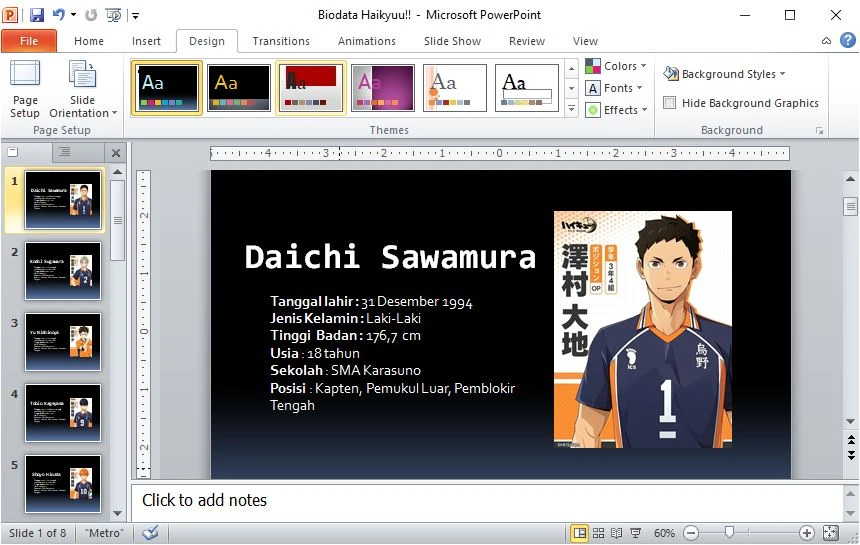Viewport: 860px width, 545px height.
Task: Go to next slide with double-down arrow
Action: [x=850, y=455]
